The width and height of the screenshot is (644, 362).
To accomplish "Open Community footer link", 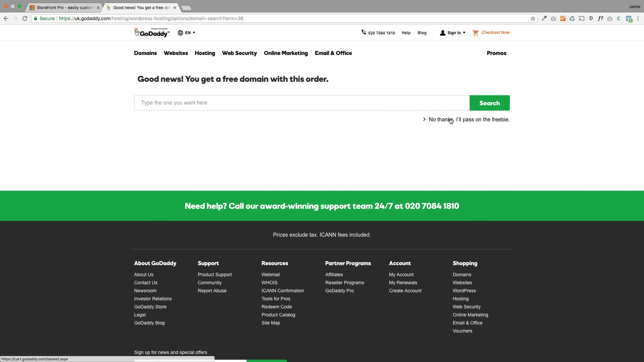I will click(210, 283).
